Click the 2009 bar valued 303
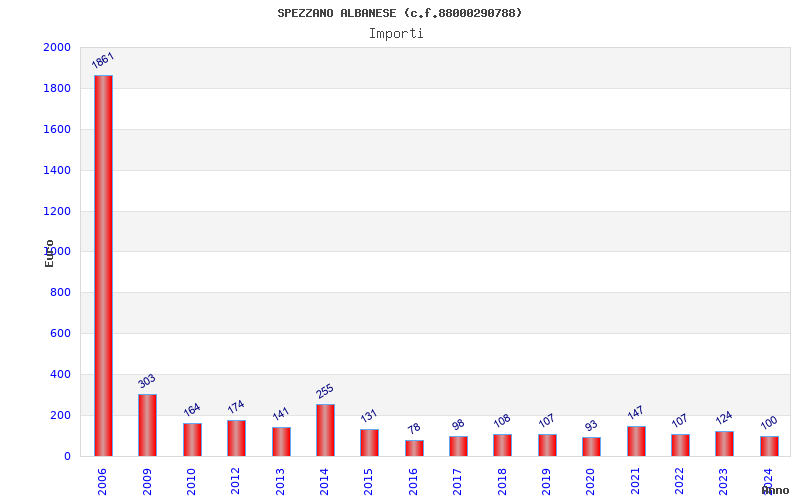This screenshot has width=800, height=500. pos(147,425)
